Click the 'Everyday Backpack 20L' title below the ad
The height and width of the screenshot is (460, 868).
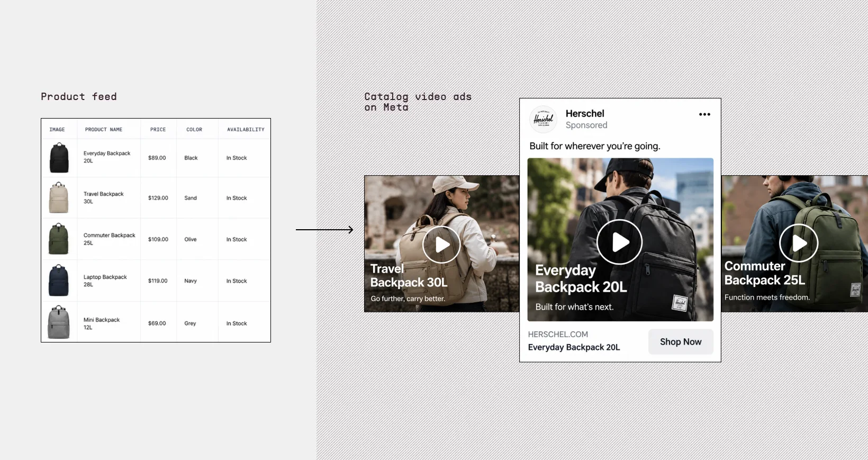point(574,347)
